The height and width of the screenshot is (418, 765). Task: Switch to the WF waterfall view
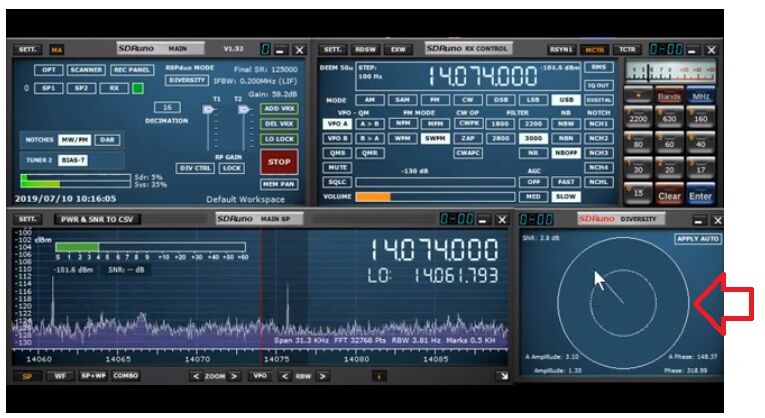pos(60,376)
